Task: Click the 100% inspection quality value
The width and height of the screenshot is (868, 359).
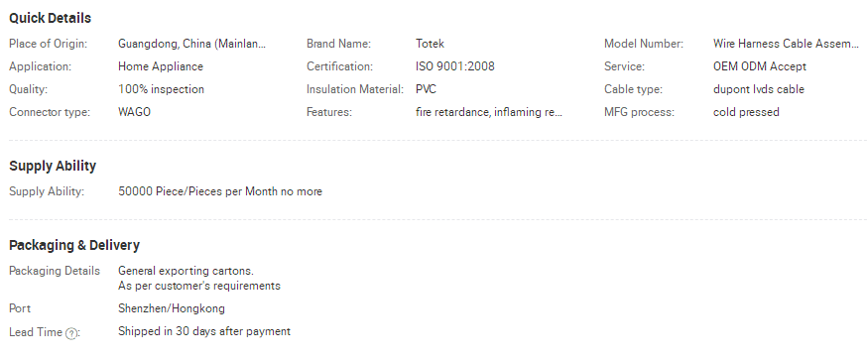Action: click(x=161, y=89)
